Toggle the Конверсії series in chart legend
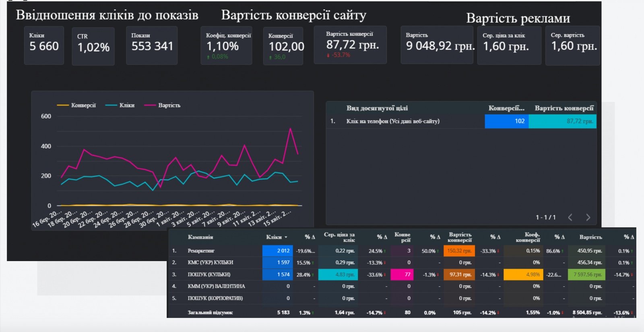The width and height of the screenshot is (644, 332). tap(76, 105)
